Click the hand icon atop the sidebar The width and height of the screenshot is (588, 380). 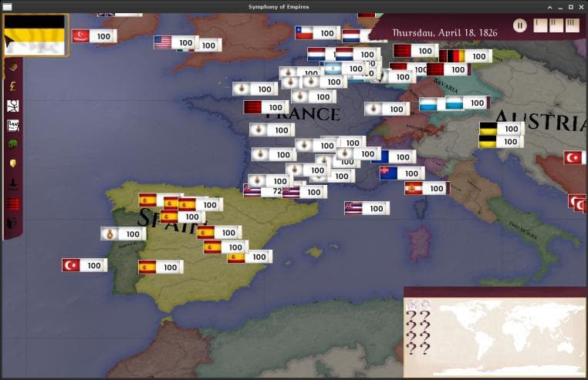(13, 68)
